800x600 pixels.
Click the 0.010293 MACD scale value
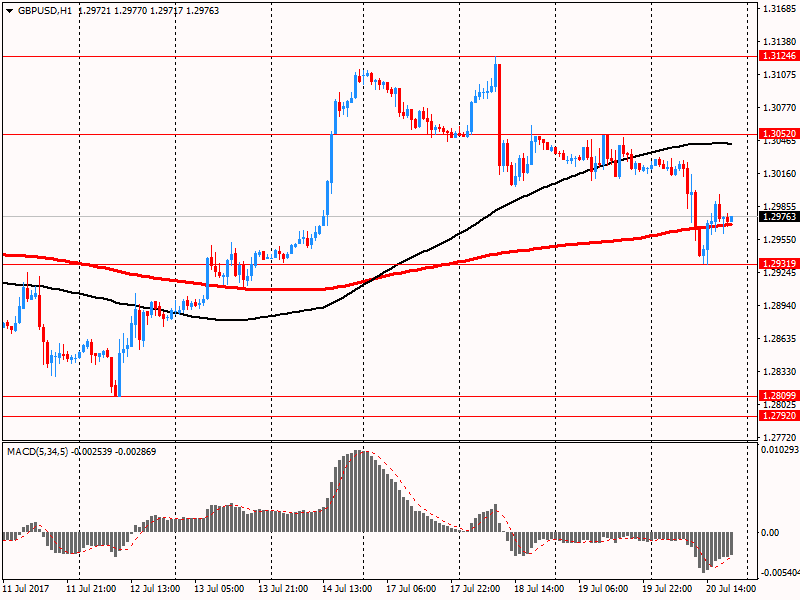click(x=780, y=450)
